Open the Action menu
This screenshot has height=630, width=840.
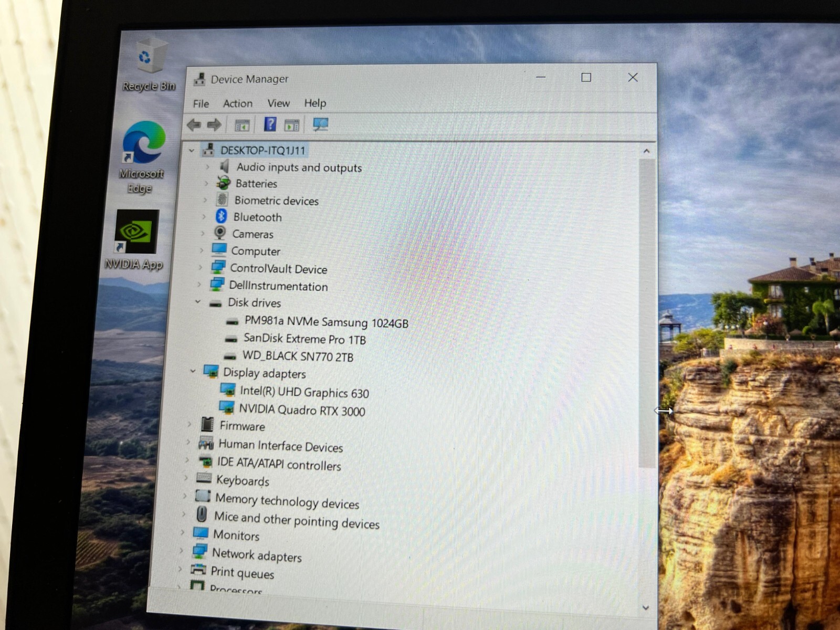237,103
